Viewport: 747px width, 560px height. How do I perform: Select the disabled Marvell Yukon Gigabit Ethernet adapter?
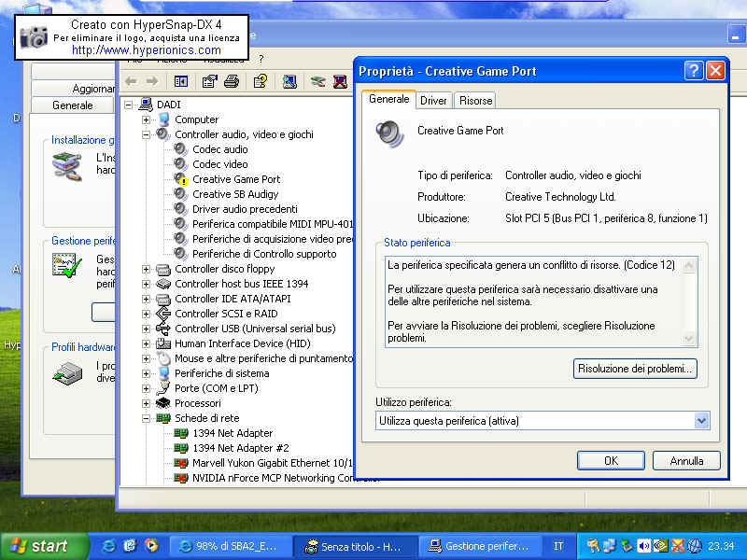point(273,463)
